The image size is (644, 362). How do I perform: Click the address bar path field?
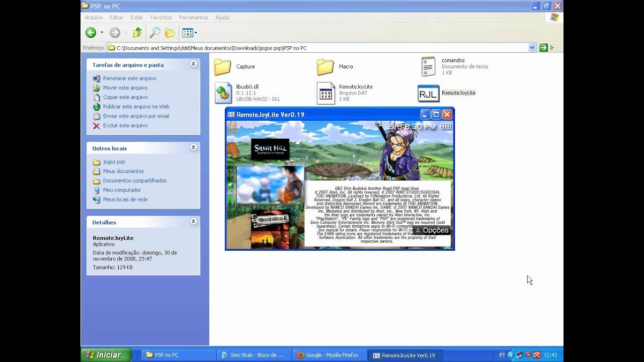[321, 48]
